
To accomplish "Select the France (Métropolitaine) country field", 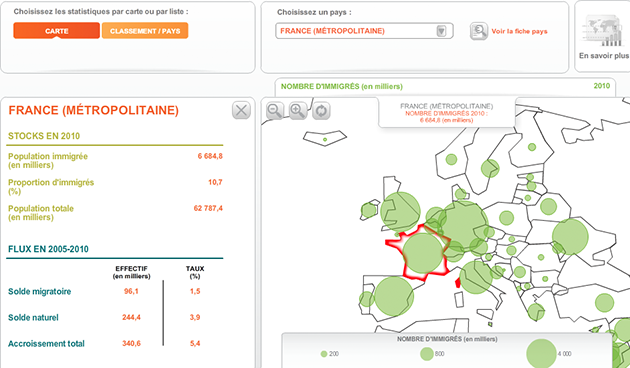I will coord(364,31).
